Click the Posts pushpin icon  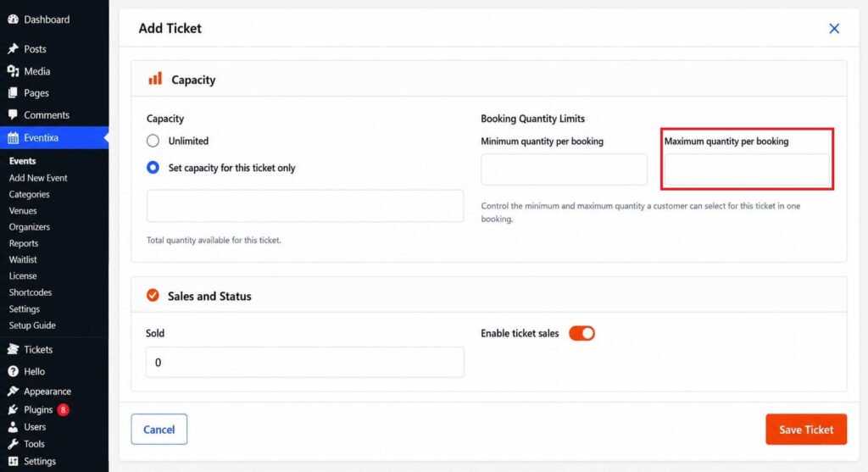point(13,48)
